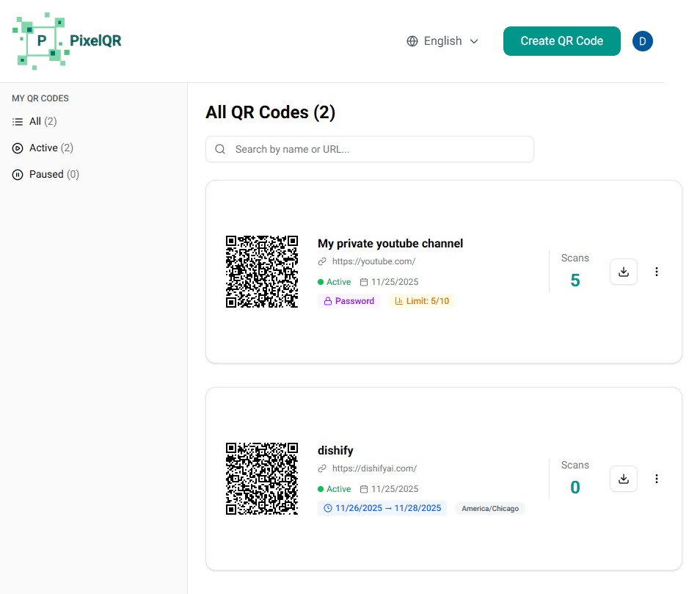Click the PixelQR logo icon
Viewport: 700px width, 594px height.
point(42,40)
